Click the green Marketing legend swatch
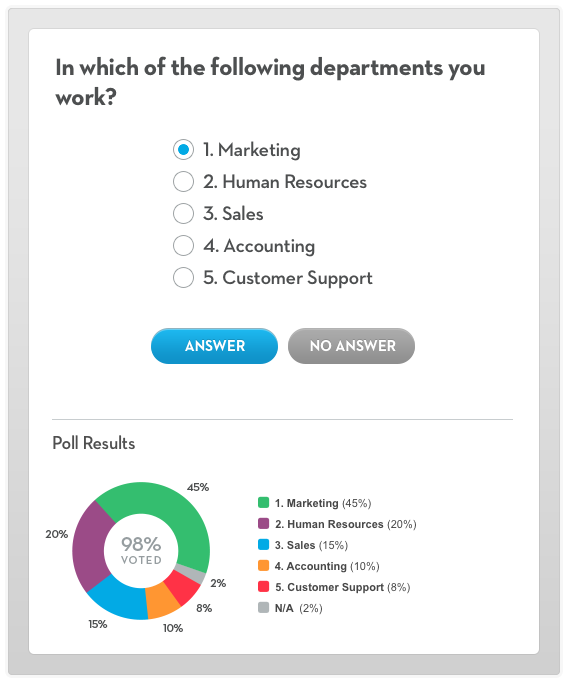The height and width of the screenshot is (683, 568). [x=264, y=503]
